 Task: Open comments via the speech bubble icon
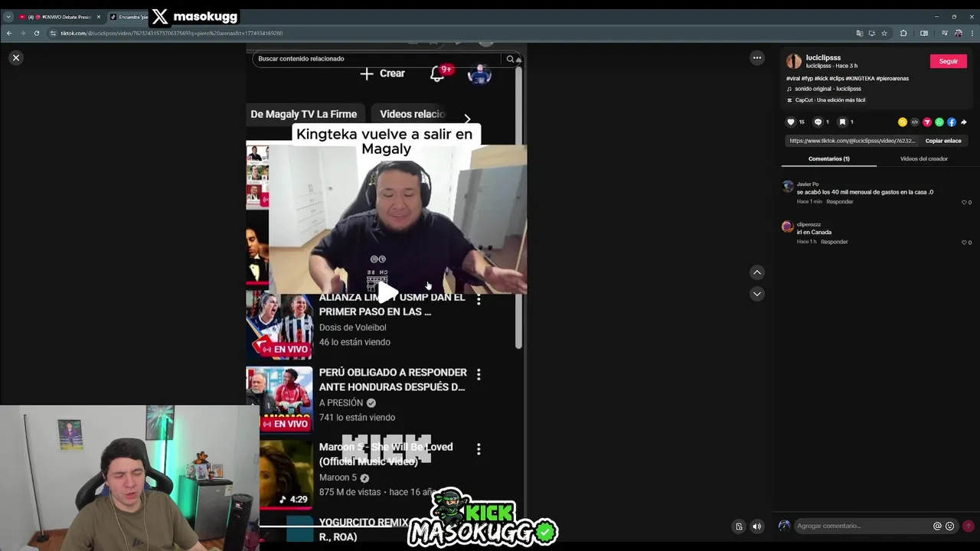(x=818, y=122)
